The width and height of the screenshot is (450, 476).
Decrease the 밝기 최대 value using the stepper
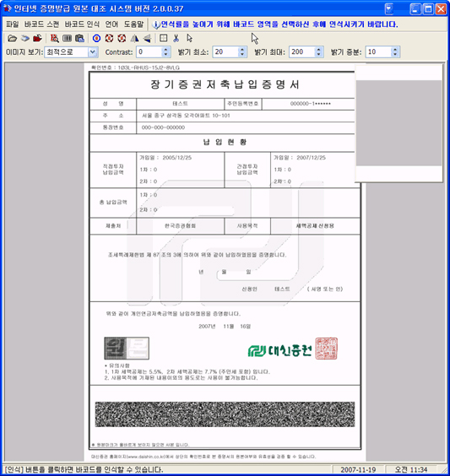[x=318, y=55]
